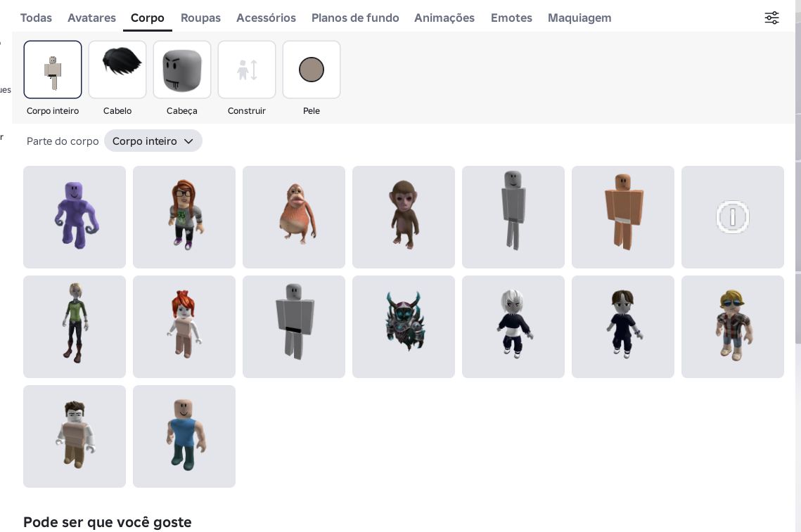Select the Corpo tab

[148, 18]
